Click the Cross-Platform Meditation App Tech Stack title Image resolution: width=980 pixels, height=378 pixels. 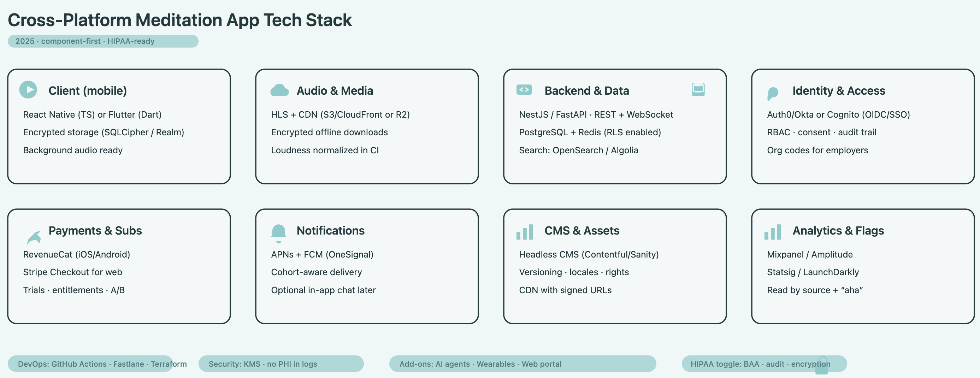pos(179,20)
